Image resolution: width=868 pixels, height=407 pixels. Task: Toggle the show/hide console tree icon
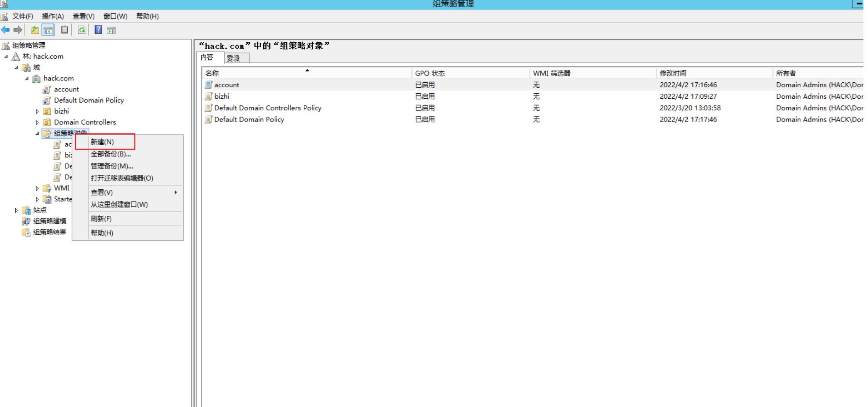coord(48,30)
